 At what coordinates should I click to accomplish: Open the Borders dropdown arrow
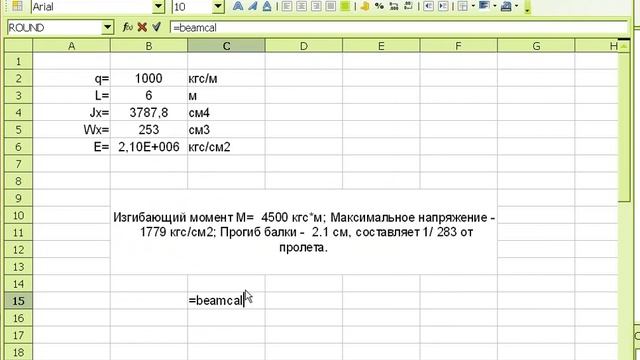473,6
